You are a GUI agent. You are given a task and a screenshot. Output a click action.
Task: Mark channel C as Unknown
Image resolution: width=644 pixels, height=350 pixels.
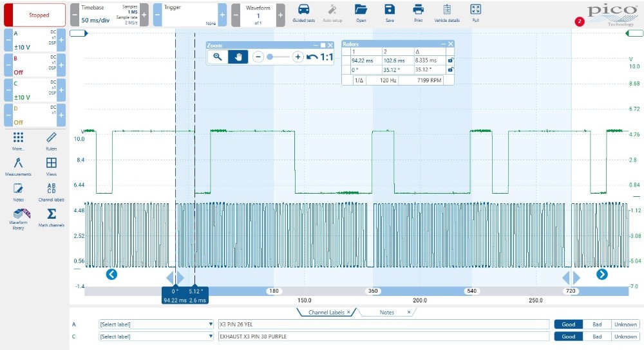coord(625,336)
